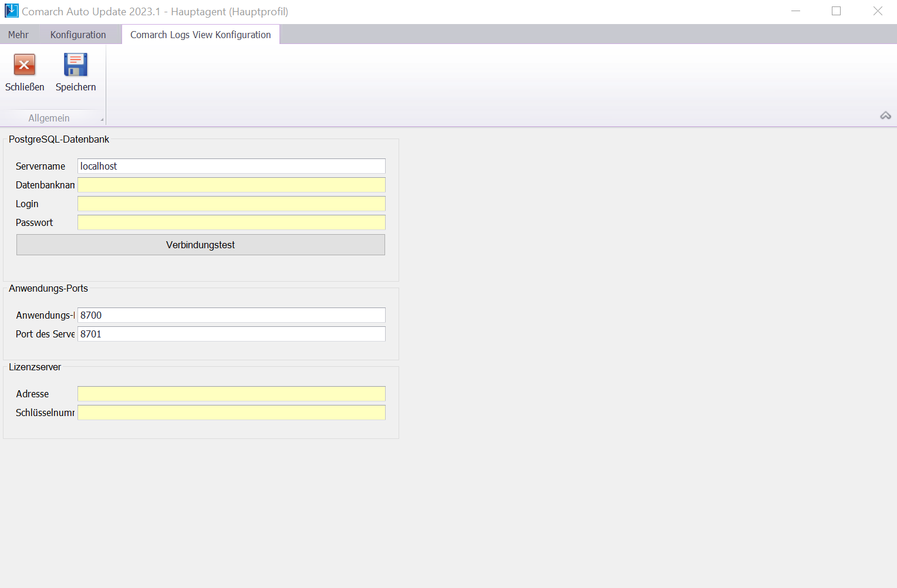Focus the Datenbankname input field
Screen dimensions: 897x588
[x=231, y=185]
